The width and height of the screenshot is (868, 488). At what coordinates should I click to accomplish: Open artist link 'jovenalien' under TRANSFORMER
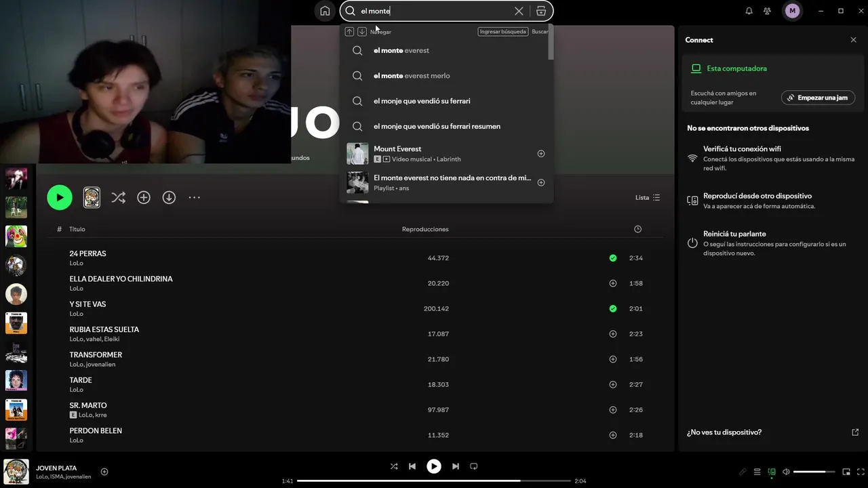point(100,365)
